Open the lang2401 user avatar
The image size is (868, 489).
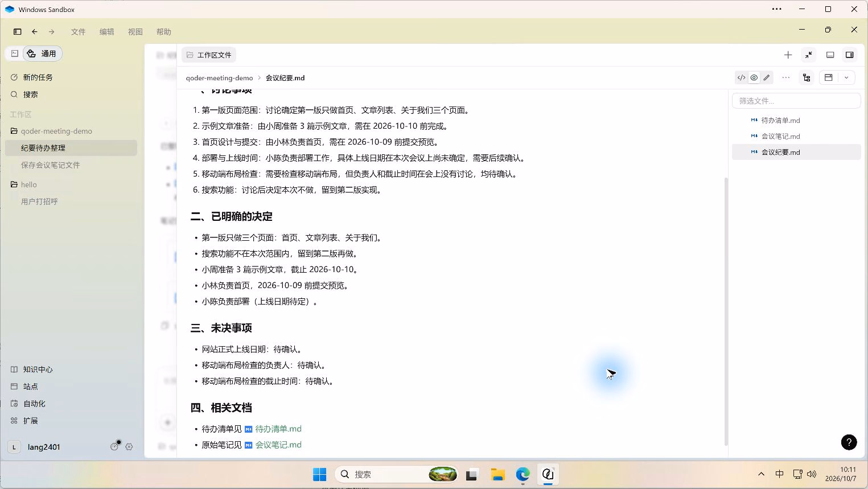[14, 447]
